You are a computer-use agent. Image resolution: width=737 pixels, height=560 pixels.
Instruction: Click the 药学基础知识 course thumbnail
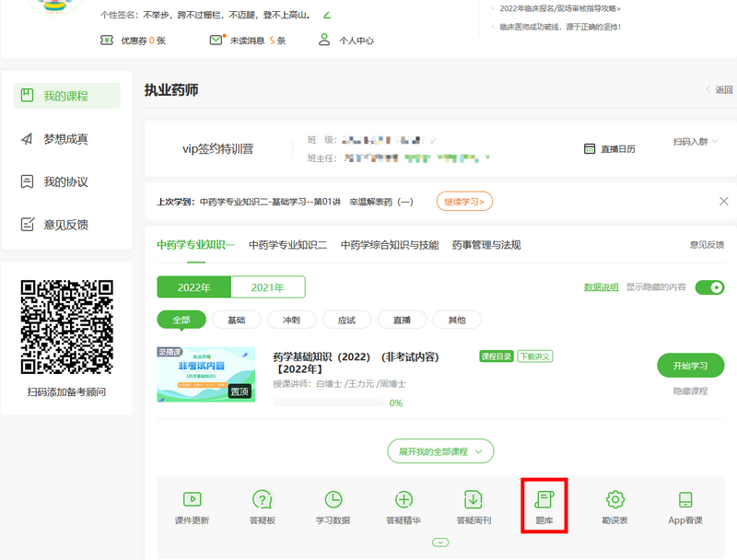[205, 375]
